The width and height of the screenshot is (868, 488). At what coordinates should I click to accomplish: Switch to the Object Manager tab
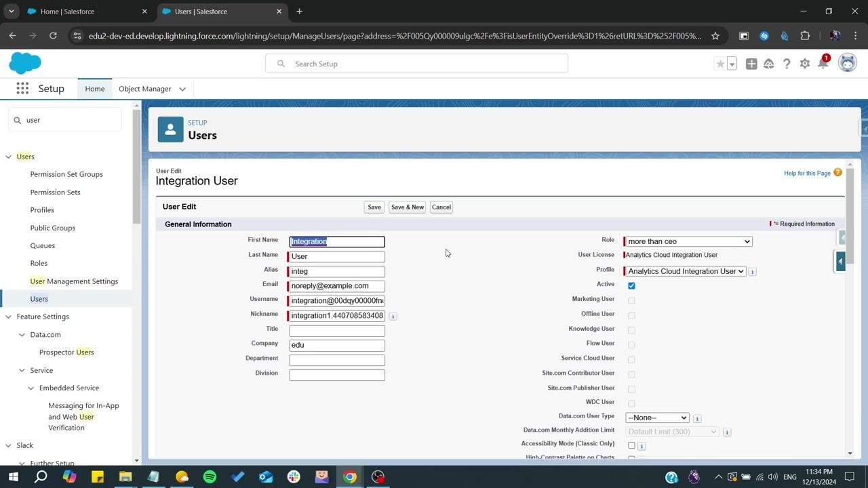(x=144, y=89)
